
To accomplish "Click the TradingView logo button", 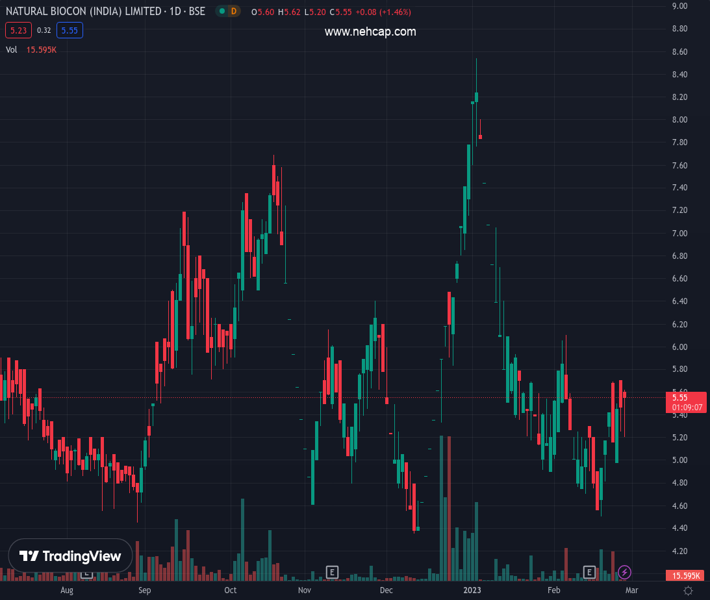I will [x=70, y=556].
